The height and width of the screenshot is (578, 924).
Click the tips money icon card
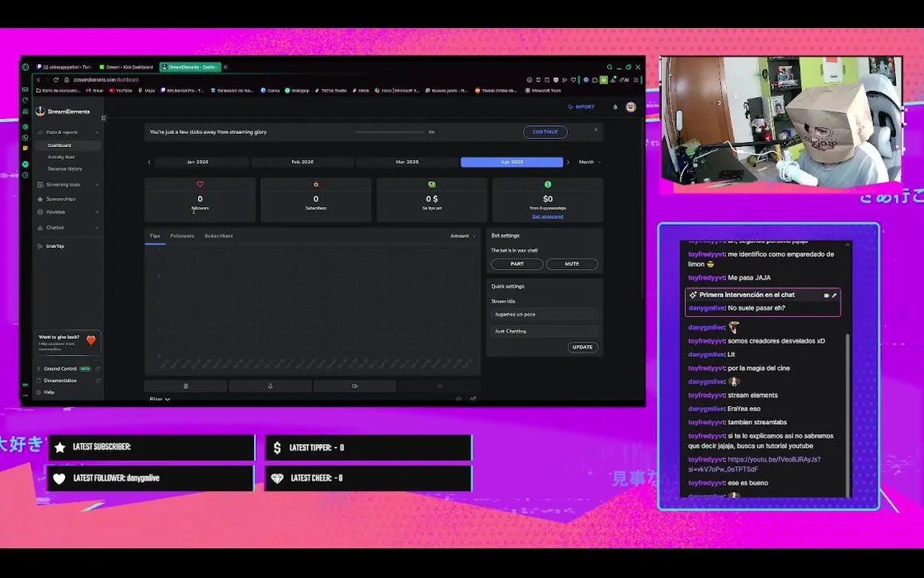coord(432,199)
